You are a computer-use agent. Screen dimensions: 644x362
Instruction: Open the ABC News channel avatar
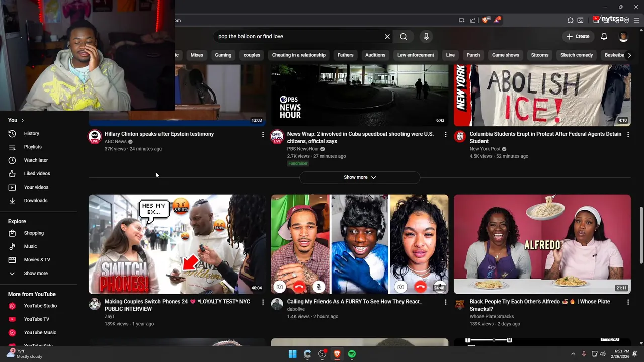(95, 137)
